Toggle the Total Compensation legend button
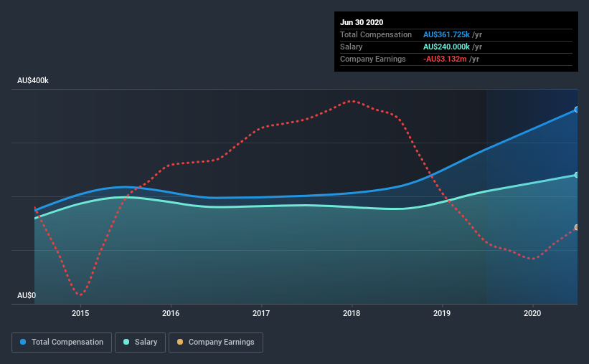Viewport: 589px width, 364px height. tap(62, 343)
